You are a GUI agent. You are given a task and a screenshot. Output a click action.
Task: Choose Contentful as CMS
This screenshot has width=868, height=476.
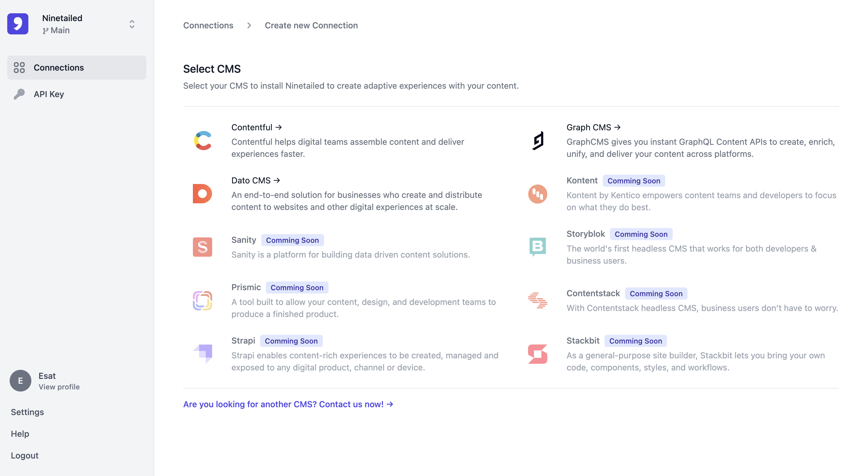coord(256,127)
